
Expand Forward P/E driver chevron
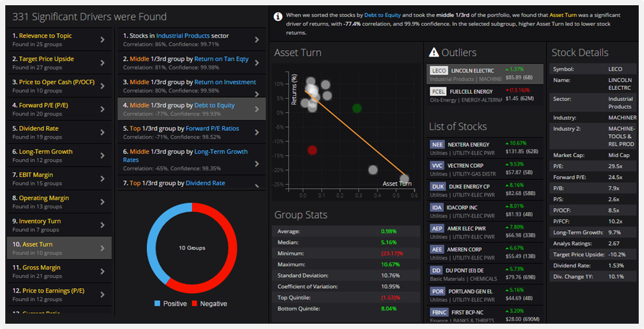[x=102, y=109]
